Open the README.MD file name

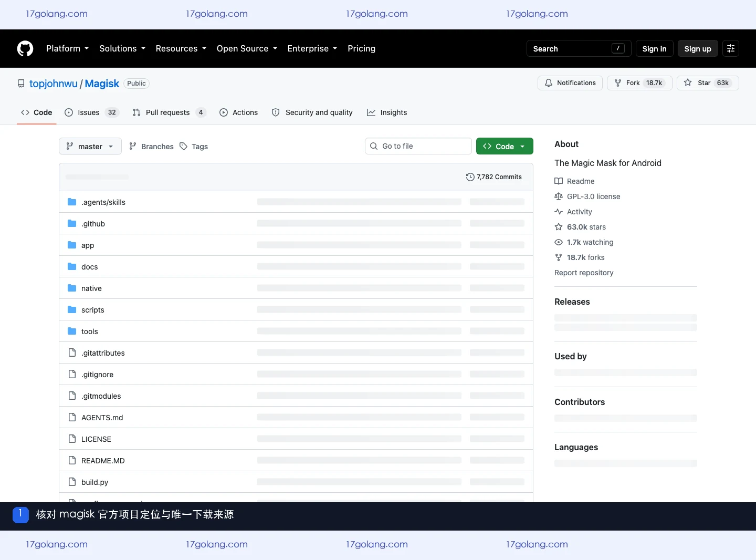(x=103, y=461)
